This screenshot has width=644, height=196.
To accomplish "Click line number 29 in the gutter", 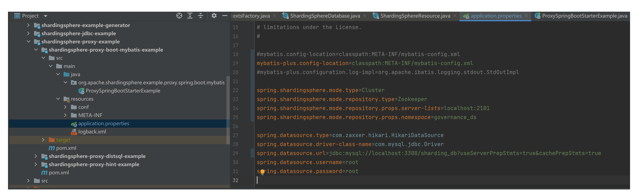I will click(235, 153).
